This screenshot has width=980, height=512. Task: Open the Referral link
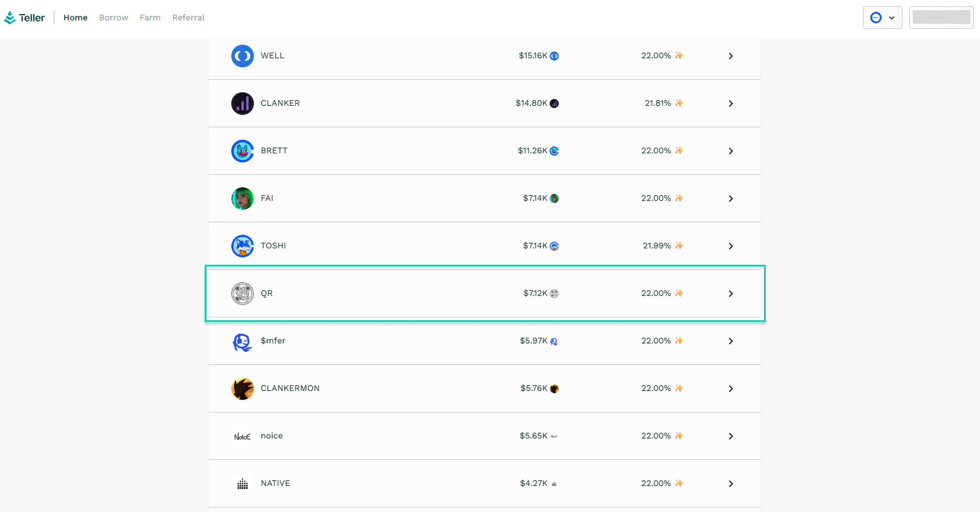188,18
